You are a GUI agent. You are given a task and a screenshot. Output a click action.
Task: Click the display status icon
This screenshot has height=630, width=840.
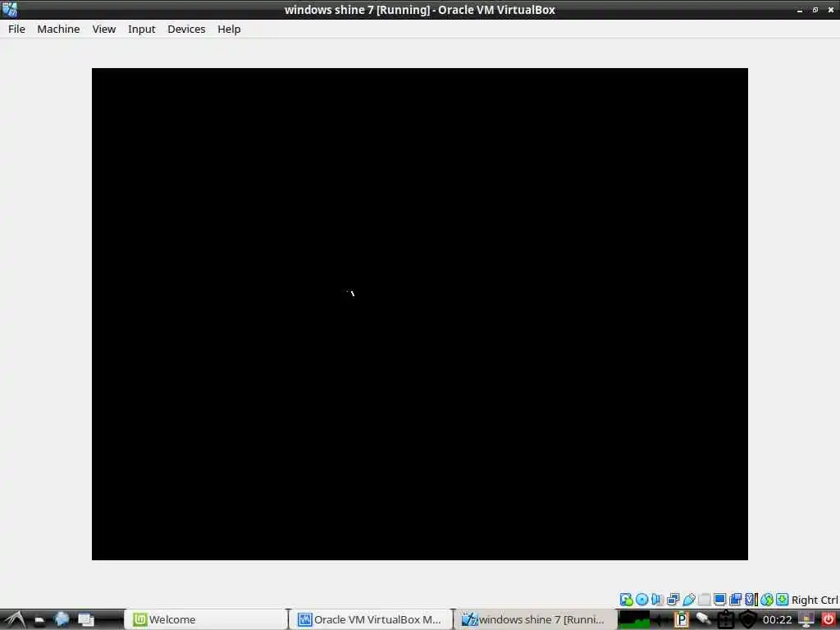coord(720,600)
